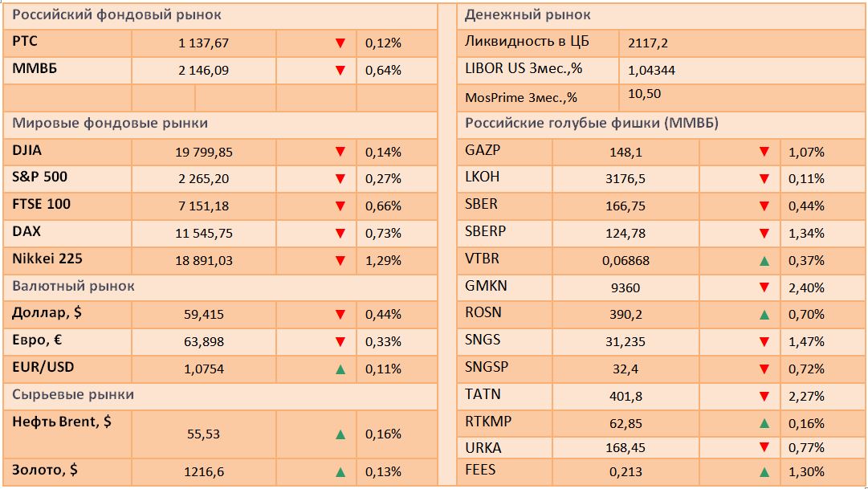Click the red down arrow for Nikkei 225
The width and height of the screenshot is (868, 489).
[x=340, y=260]
